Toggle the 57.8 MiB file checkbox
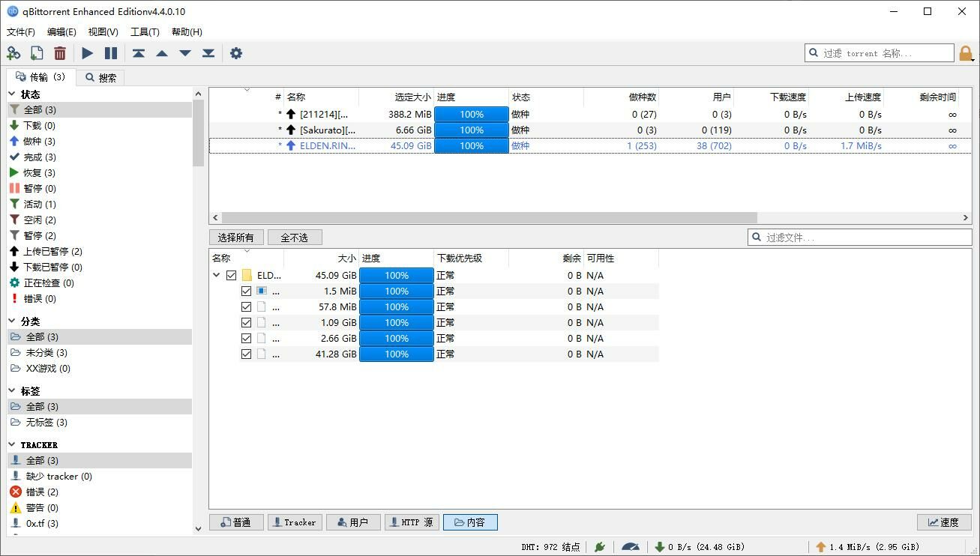This screenshot has width=980, height=556. pyautogui.click(x=246, y=307)
